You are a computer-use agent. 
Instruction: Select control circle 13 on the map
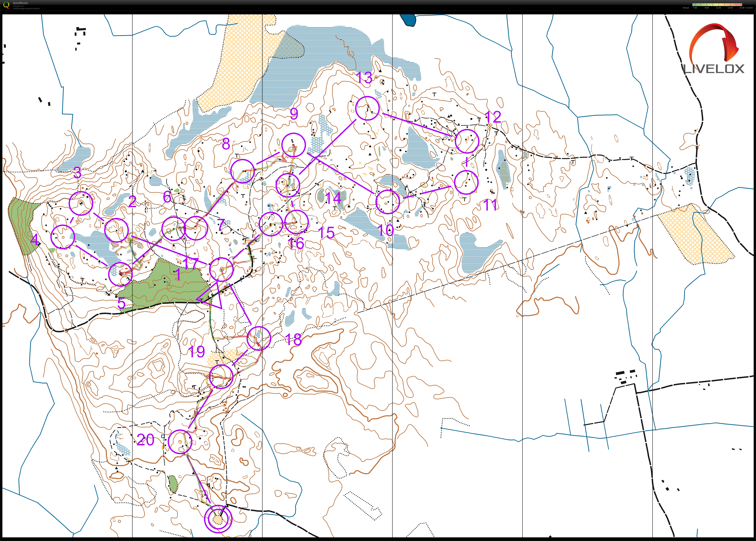tap(368, 108)
